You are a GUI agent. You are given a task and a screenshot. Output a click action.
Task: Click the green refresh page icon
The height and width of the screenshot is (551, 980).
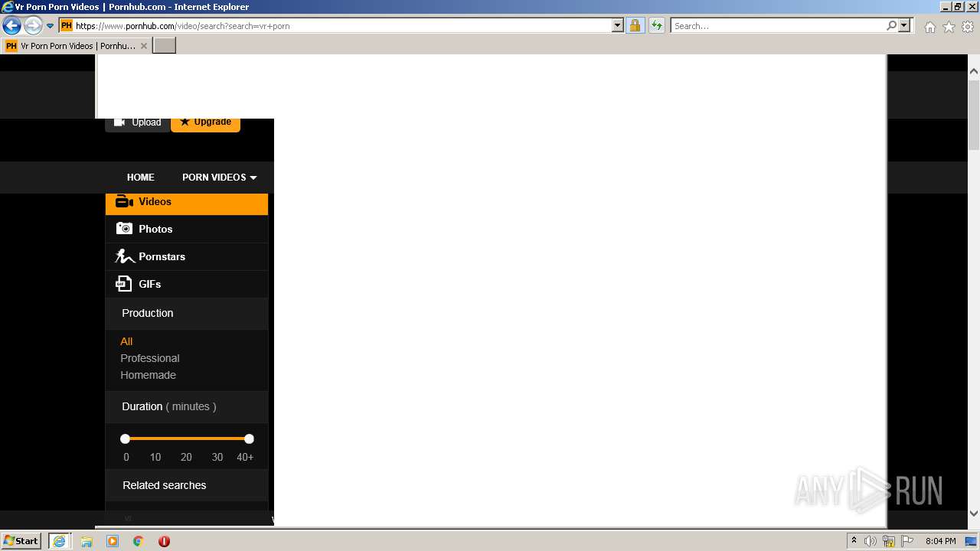(x=656, y=26)
